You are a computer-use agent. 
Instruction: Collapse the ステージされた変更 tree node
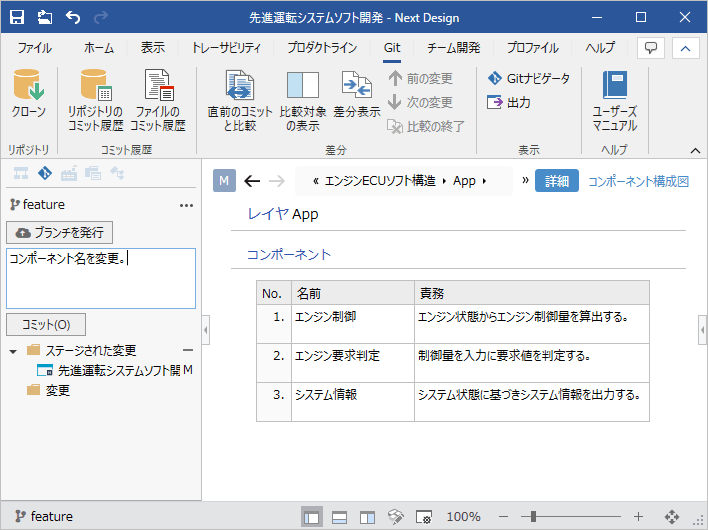[x=13, y=351]
